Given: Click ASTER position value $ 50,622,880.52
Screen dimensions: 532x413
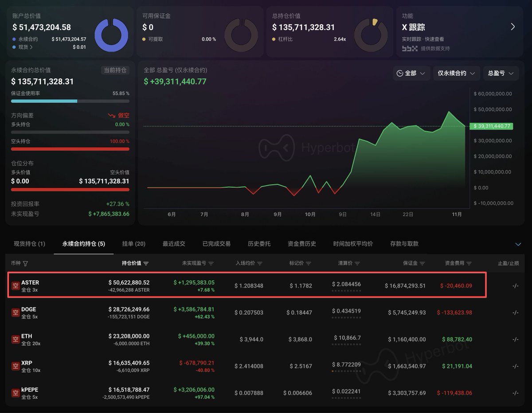Looking at the screenshot, I should (129, 282).
